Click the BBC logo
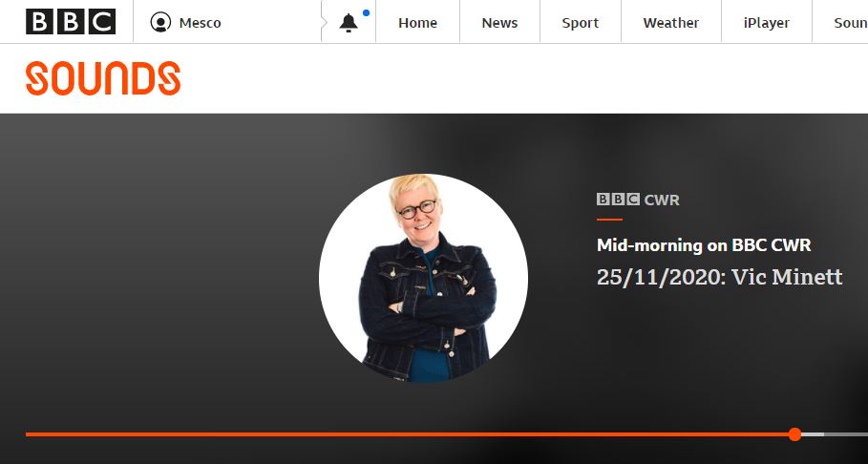 (x=71, y=22)
